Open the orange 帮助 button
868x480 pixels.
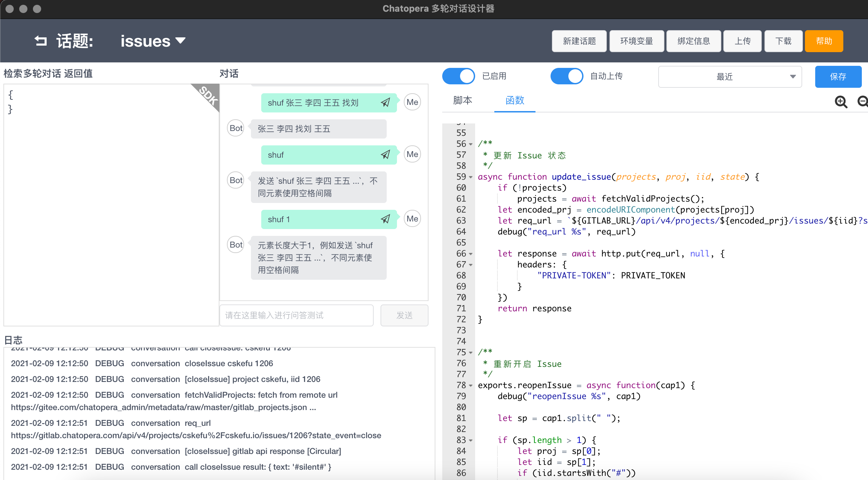(x=824, y=41)
